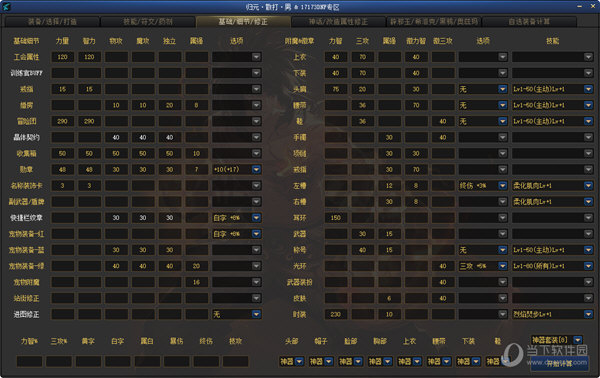
Task: Select the bottom 黄字 input field
Action: [x=88, y=361]
